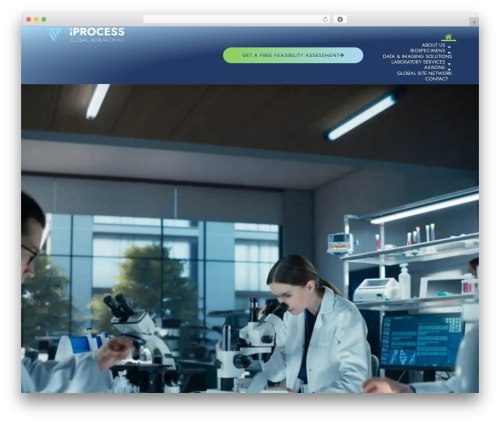
Task: Click the iProcess triangular logo icon
Action: click(54, 34)
